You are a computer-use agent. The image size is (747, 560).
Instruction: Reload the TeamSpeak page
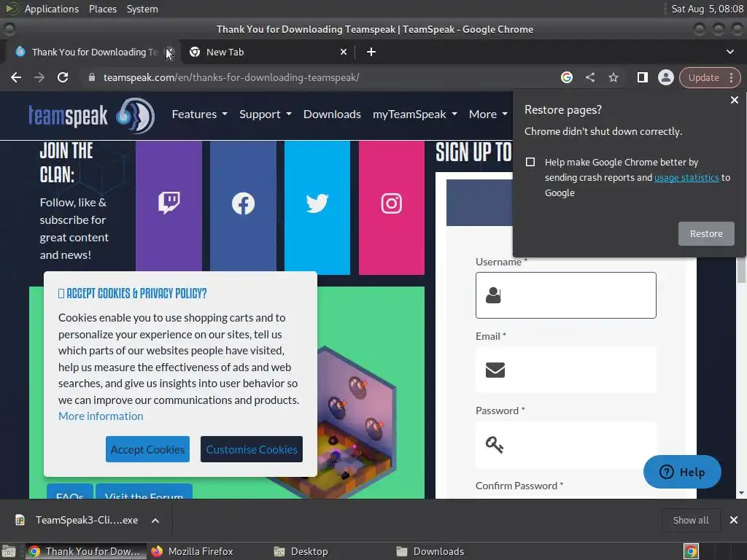tap(63, 77)
